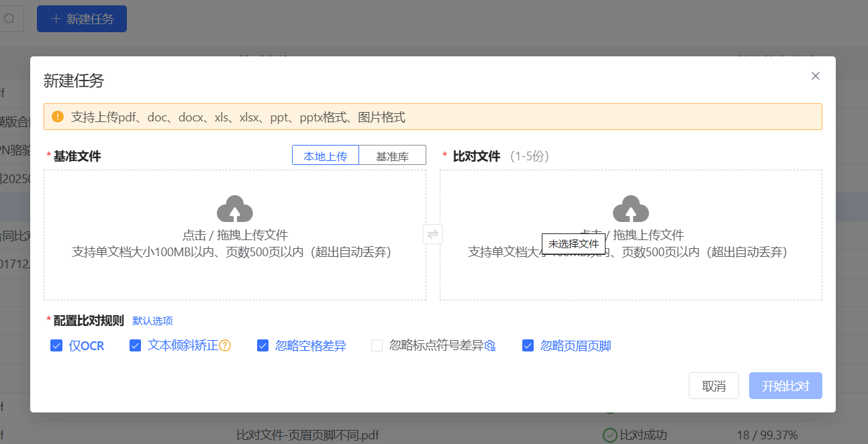Click the 默认选项 link
This screenshot has height=444, width=868.
(x=152, y=321)
